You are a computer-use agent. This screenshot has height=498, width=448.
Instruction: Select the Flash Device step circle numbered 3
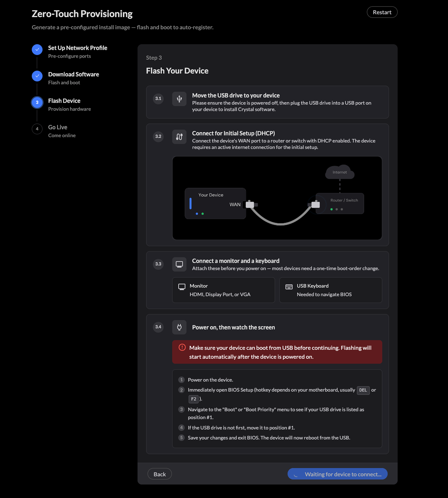(37, 102)
